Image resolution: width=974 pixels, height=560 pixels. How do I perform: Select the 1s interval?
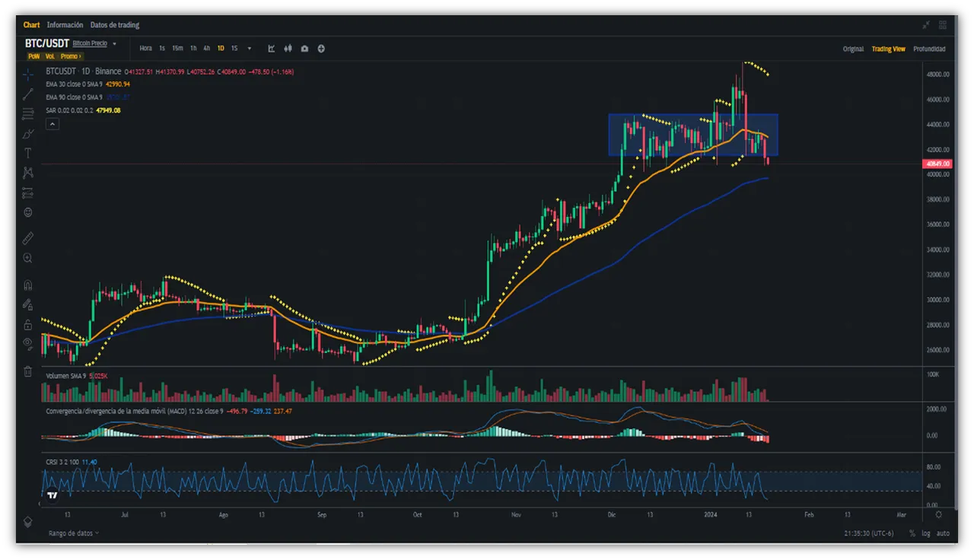tap(162, 48)
